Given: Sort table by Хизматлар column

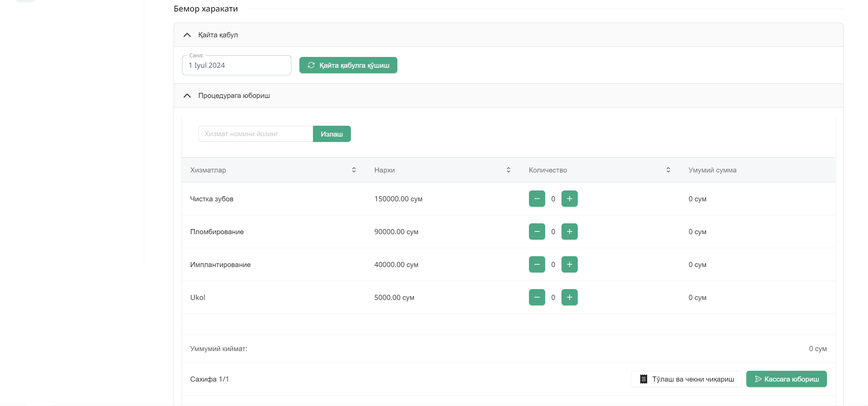Looking at the screenshot, I should click(x=354, y=170).
